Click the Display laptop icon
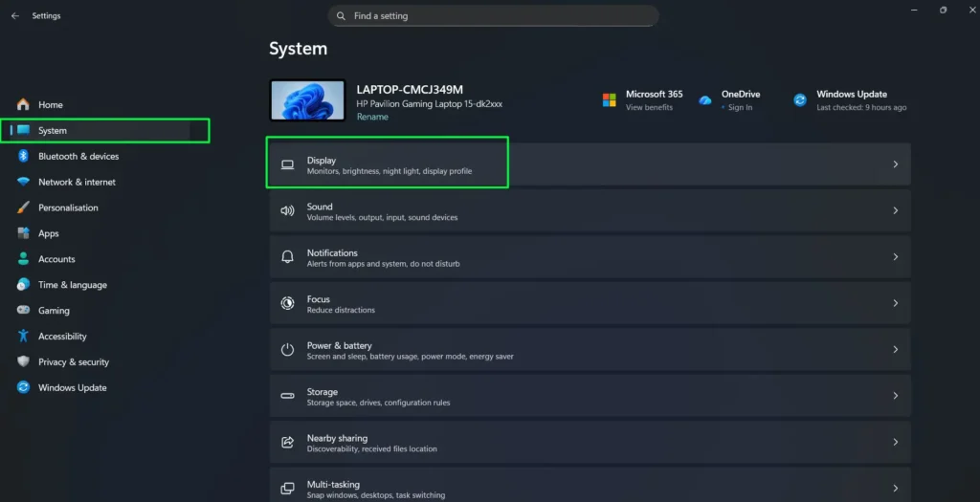This screenshot has height=502, width=980. coord(287,164)
